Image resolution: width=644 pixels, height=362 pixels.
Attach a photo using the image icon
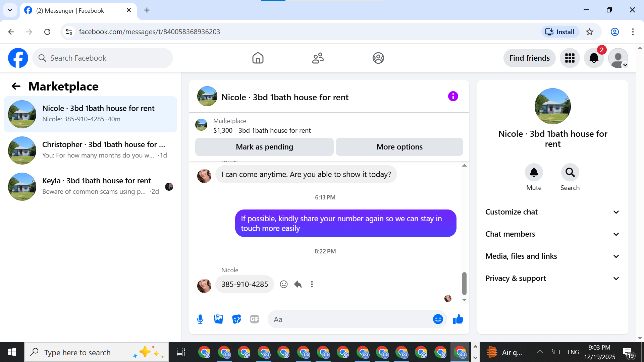[218, 319]
